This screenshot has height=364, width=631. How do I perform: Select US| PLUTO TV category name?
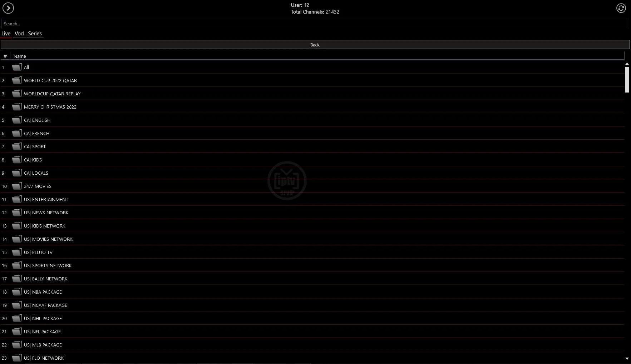(38, 252)
